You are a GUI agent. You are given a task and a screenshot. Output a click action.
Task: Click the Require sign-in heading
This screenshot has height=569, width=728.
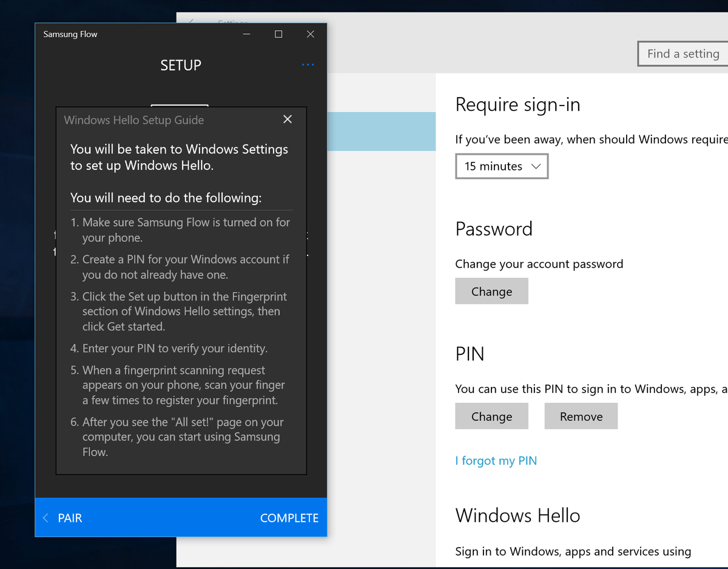pos(517,104)
